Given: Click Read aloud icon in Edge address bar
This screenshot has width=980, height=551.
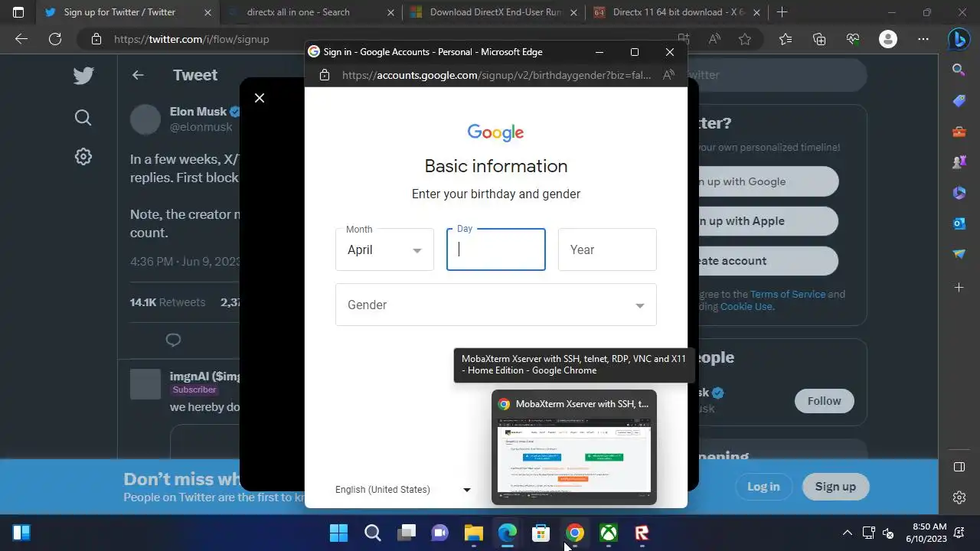Looking at the screenshot, I should tap(714, 39).
